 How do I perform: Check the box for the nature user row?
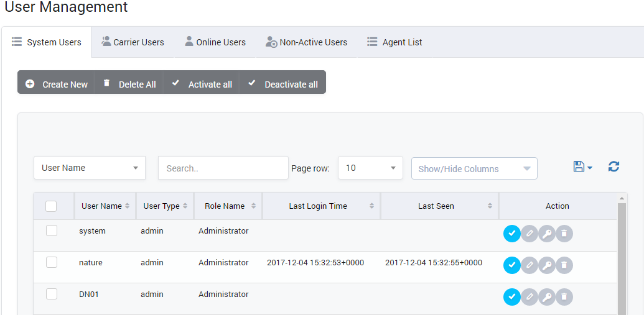[x=52, y=262]
